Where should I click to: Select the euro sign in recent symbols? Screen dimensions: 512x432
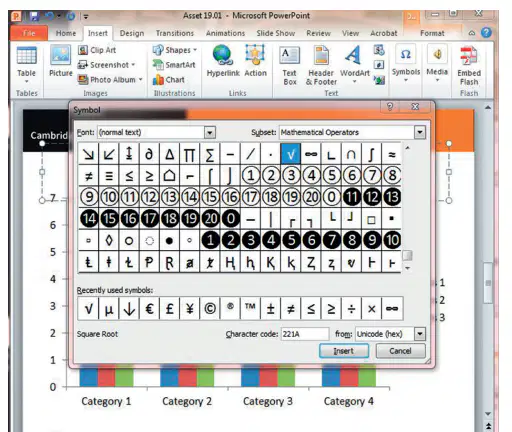tap(149, 308)
